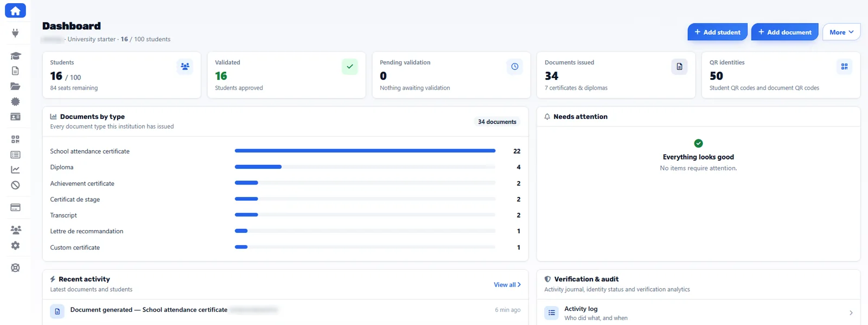Click the certificate badge sidebar icon
The image size is (868, 325).
(x=15, y=101)
